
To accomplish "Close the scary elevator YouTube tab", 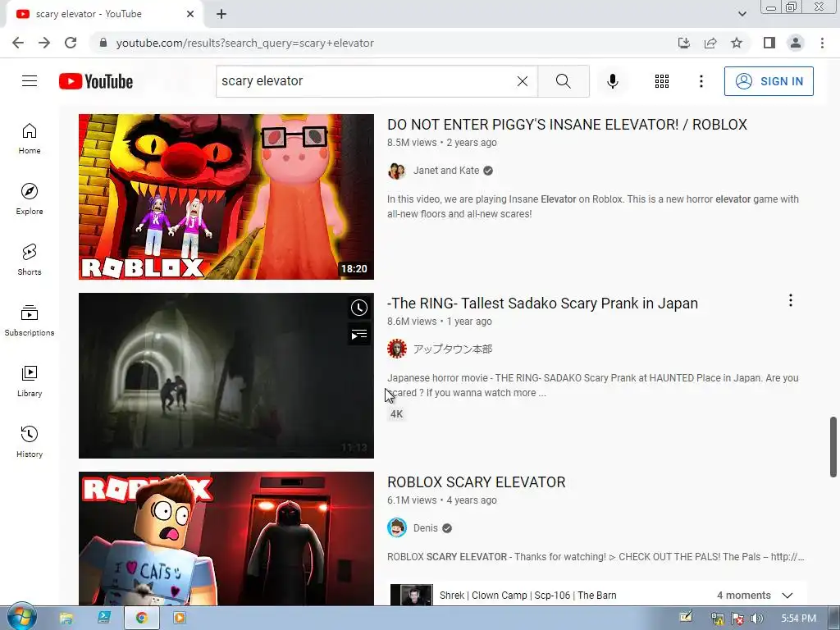I will (190, 14).
